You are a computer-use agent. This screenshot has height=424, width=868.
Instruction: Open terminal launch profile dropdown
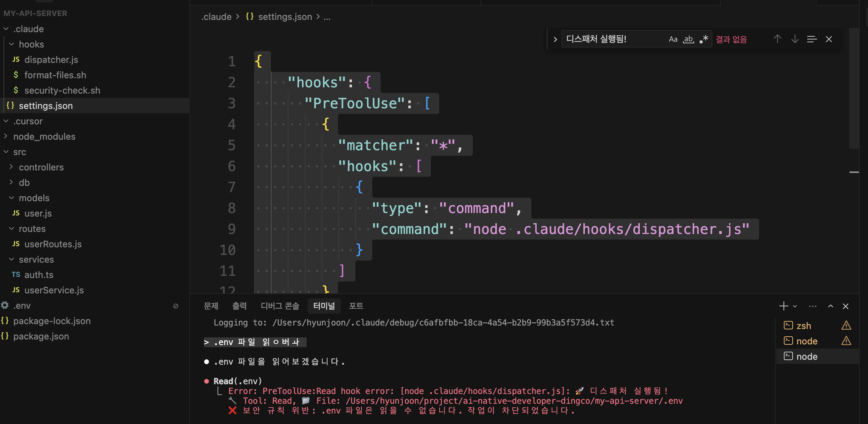[x=795, y=306]
